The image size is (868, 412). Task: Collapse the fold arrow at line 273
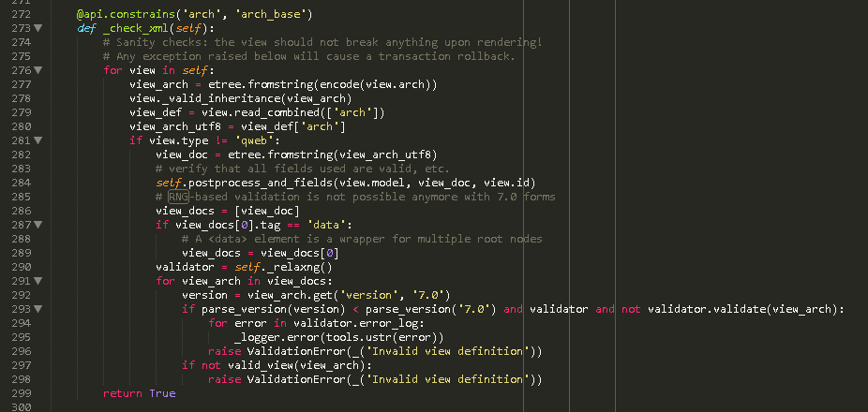(37, 28)
